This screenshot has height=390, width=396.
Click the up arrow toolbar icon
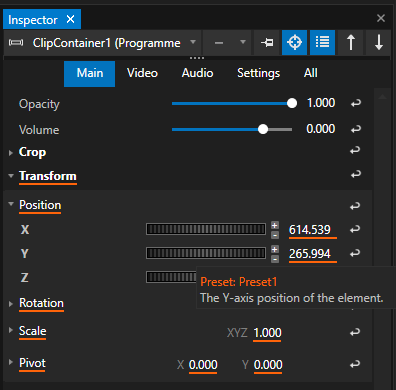coord(351,42)
